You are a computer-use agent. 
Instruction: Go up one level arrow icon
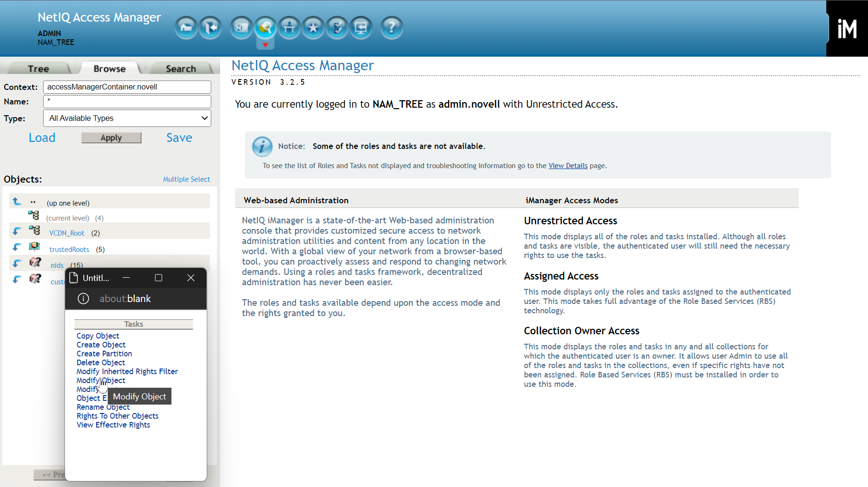click(x=17, y=201)
